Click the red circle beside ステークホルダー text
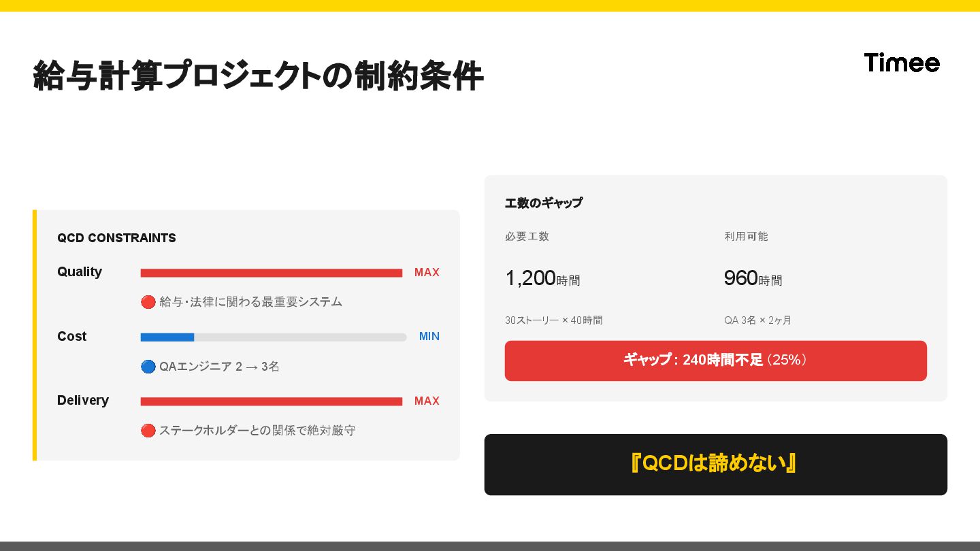The height and width of the screenshot is (551, 980). [x=148, y=431]
